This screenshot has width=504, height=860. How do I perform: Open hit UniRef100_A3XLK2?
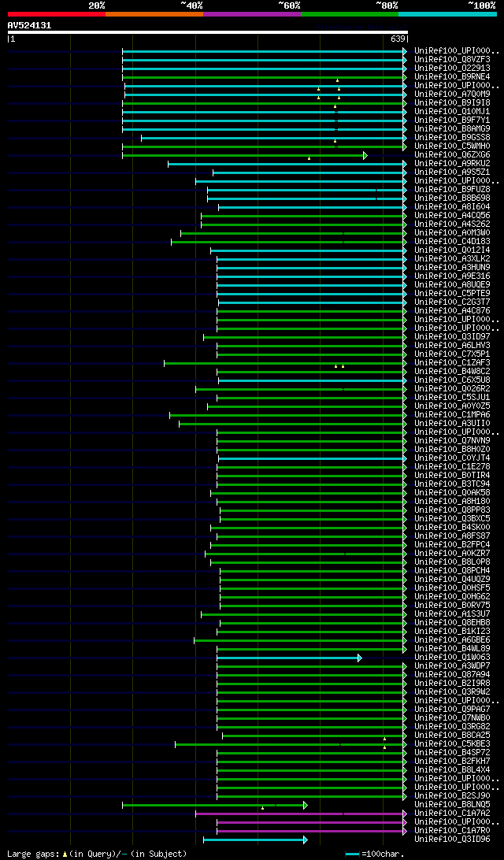coord(453,259)
